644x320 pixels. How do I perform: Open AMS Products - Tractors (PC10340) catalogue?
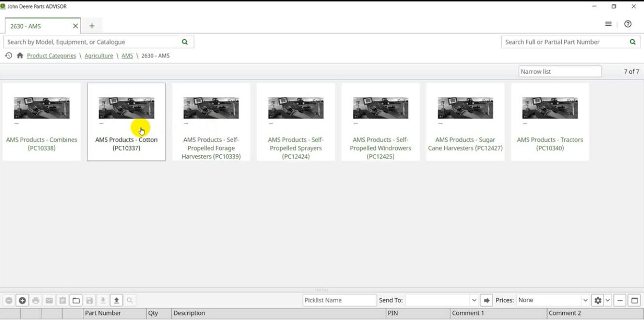pyautogui.click(x=550, y=122)
